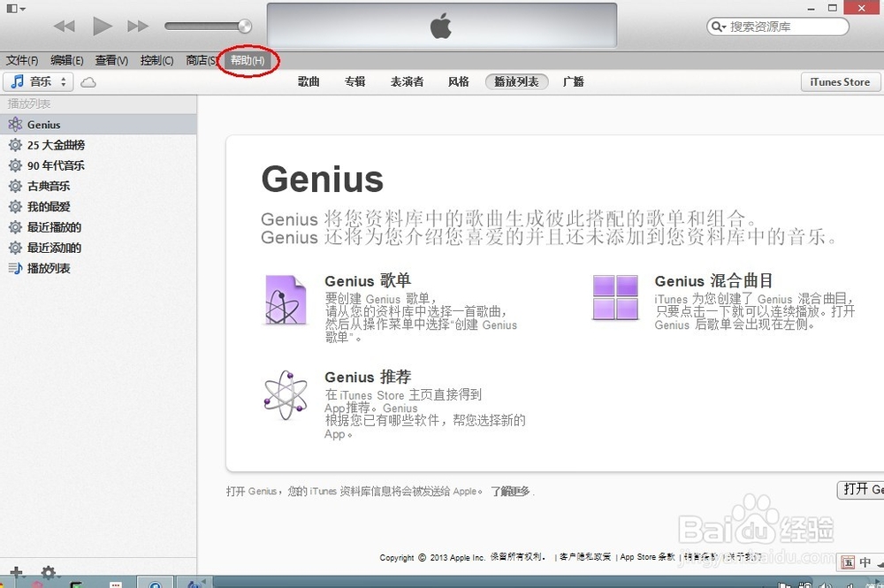Select Genius in the sidebar
Screen dimensions: 884x588
pyautogui.click(x=98, y=125)
